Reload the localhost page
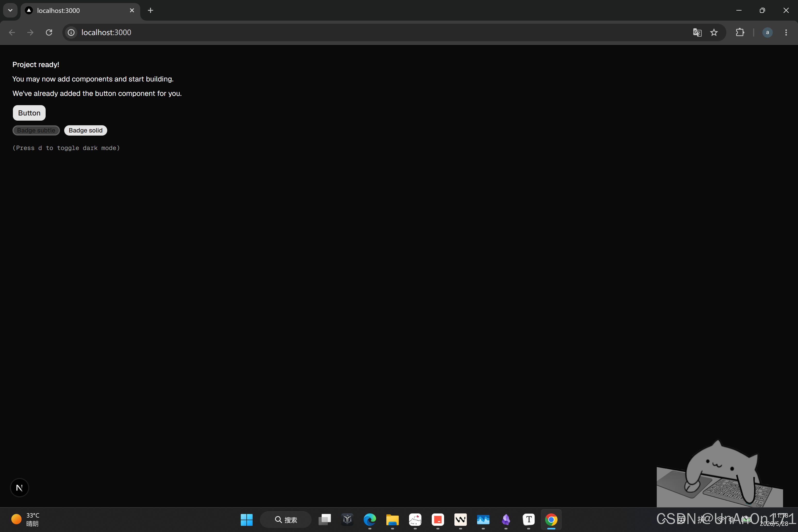Viewport: 798px width, 532px height. click(49, 32)
